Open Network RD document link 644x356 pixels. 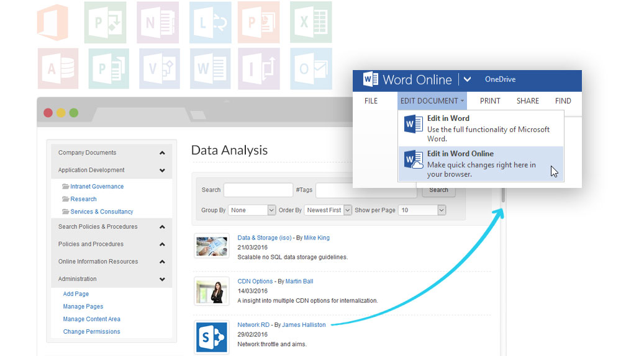point(253,324)
